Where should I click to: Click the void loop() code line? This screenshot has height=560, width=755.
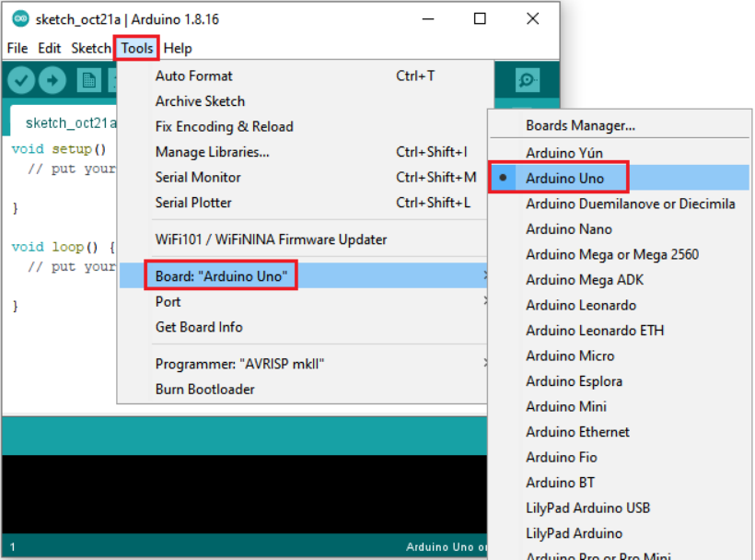coord(64,247)
